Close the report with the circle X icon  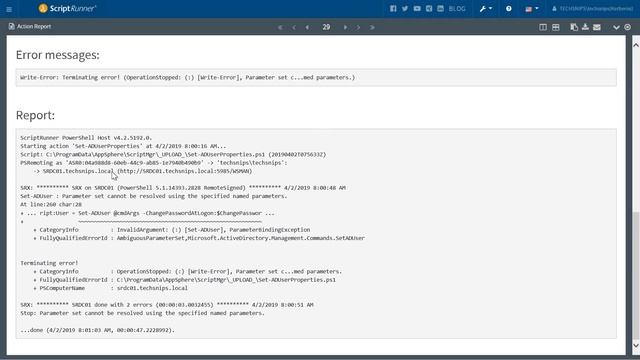click(x=628, y=27)
